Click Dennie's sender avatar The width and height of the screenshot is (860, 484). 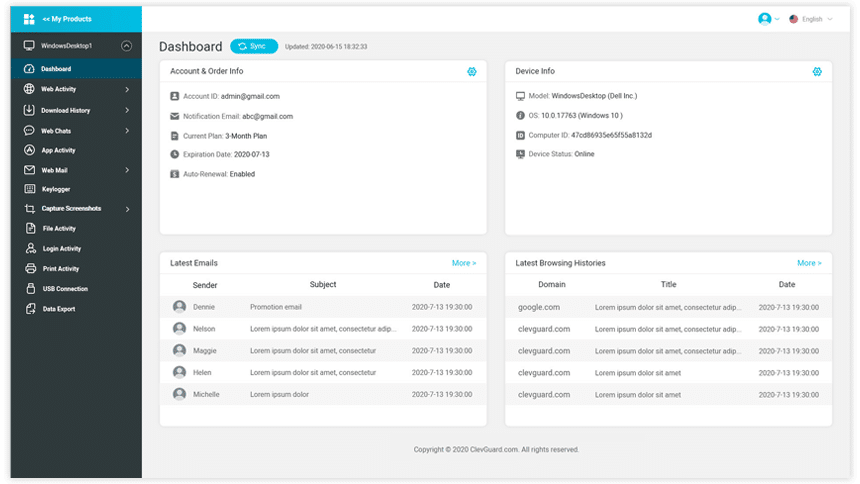(x=179, y=307)
